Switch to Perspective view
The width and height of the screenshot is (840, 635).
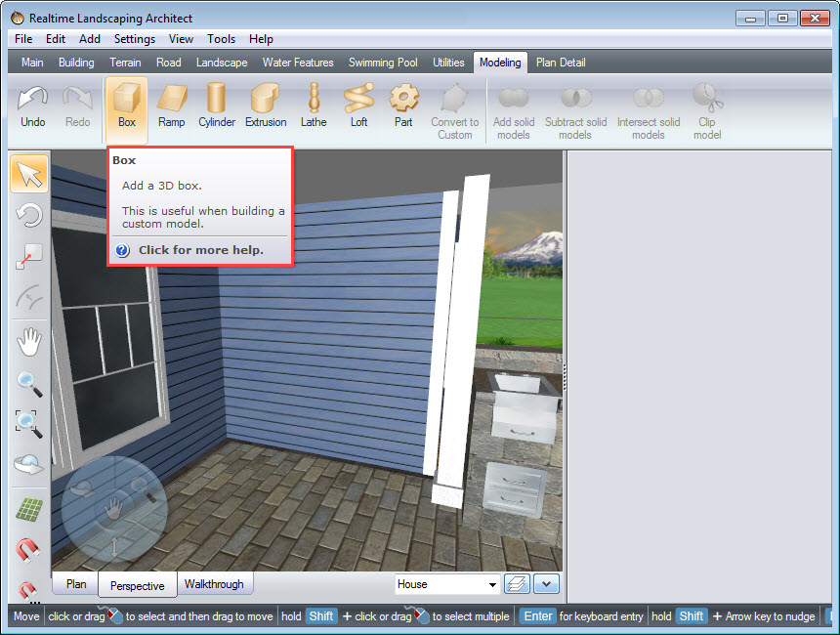(x=137, y=586)
